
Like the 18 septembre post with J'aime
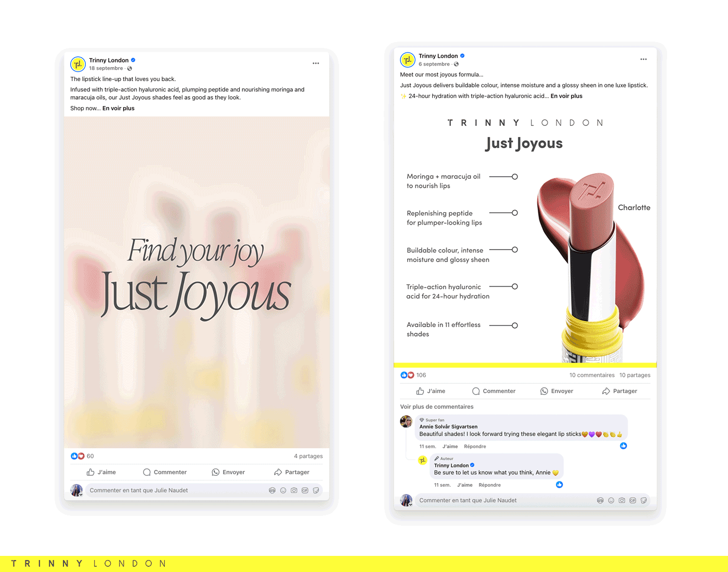[x=101, y=472]
